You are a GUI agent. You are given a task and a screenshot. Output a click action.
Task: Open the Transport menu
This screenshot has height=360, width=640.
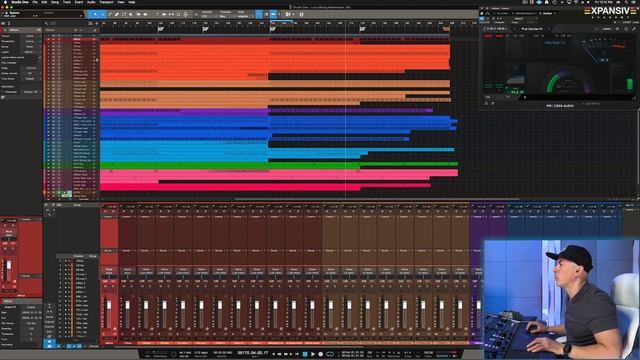coord(106,2)
